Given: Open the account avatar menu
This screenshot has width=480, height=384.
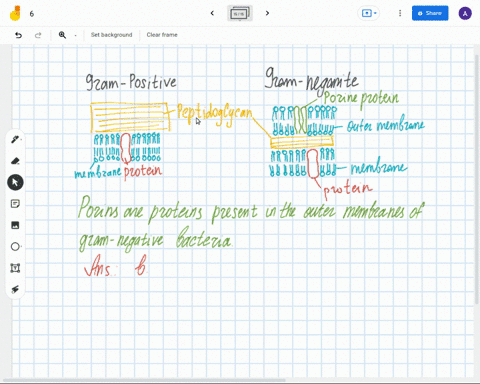Looking at the screenshot, I should tap(465, 13).
